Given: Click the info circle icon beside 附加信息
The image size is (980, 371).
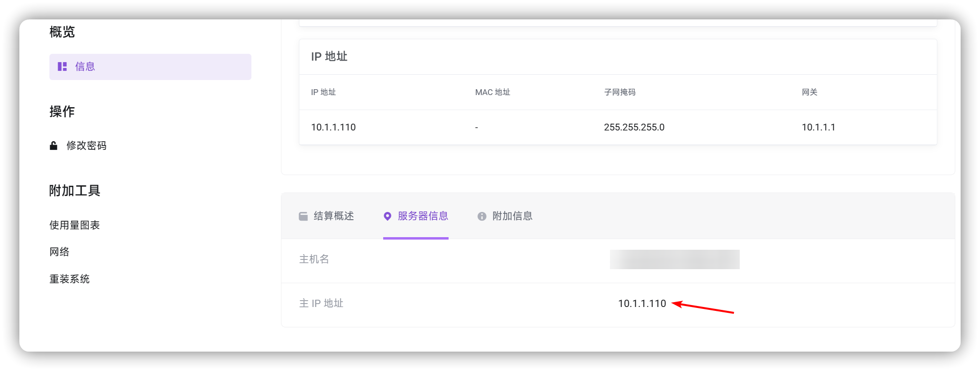Looking at the screenshot, I should coord(482,216).
